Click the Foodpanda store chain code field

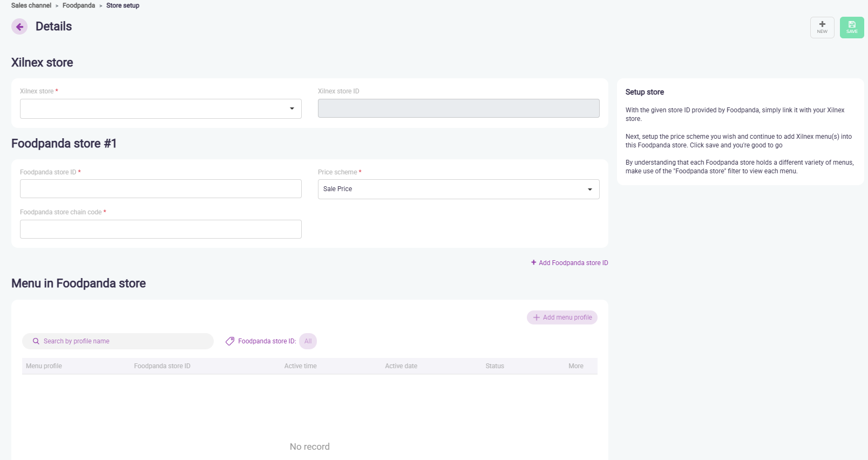click(x=161, y=229)
